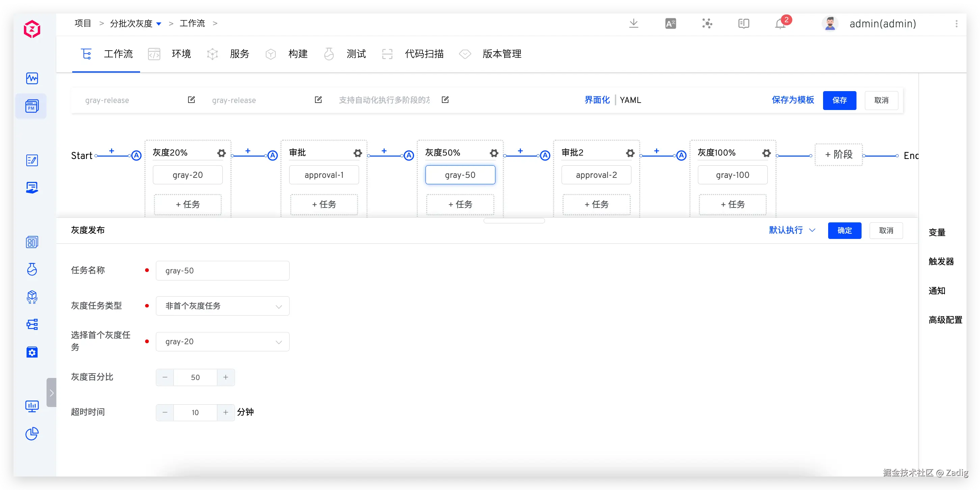Click edit icon next to workflow description
Screen dimensions: 980x490
click(x=445, y=100)
